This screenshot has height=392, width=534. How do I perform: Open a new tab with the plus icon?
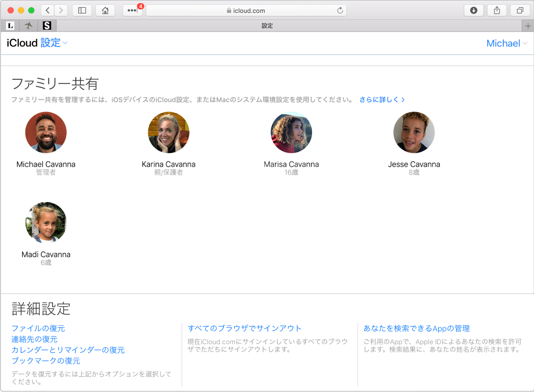[528, 25]
